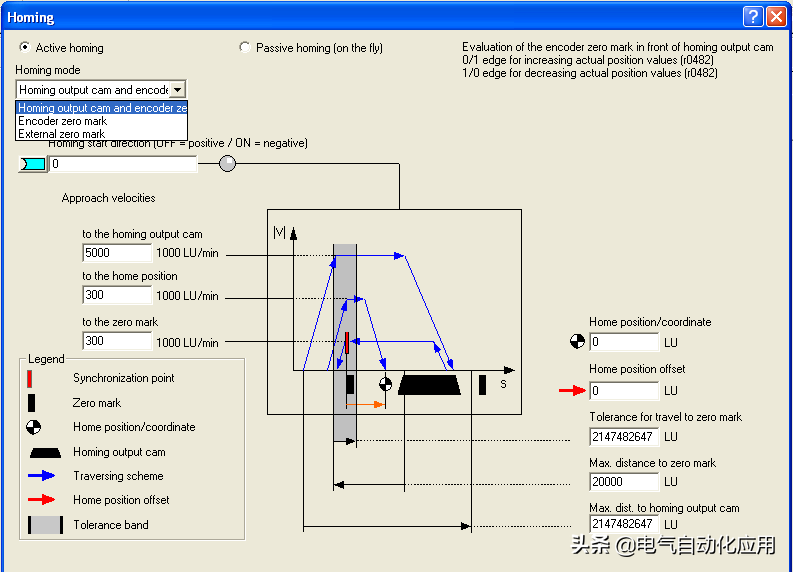Click the 's' axis label in diagram
Viewport: 793px width, 572px height.
pyautogui.click(x=503, y=384)
